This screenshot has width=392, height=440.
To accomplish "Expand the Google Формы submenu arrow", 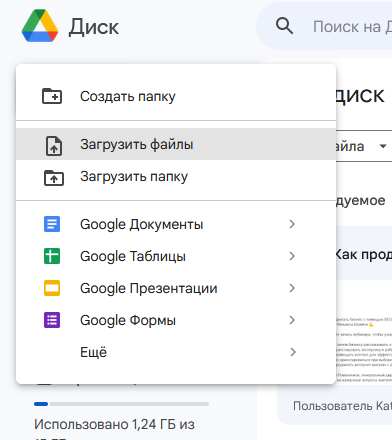I will [x=292, y=320].
